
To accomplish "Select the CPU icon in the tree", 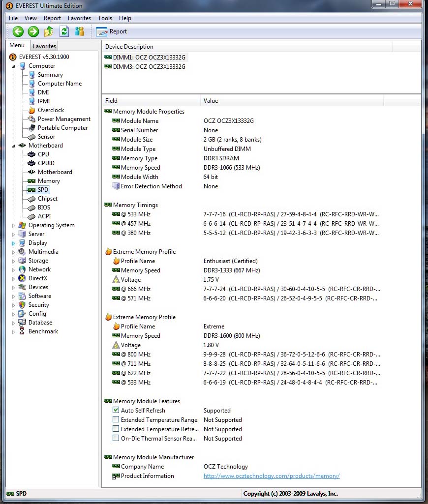I will [31, 154].
